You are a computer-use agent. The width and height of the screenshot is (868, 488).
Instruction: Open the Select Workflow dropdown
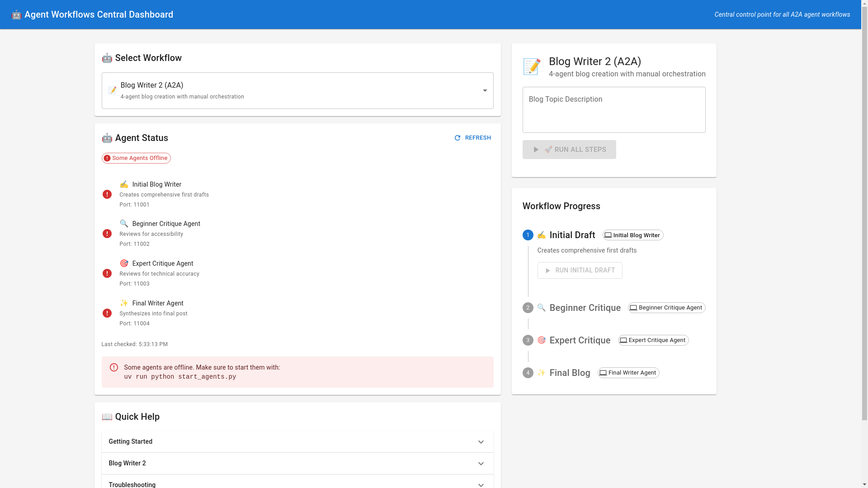[x=297, y=90]
